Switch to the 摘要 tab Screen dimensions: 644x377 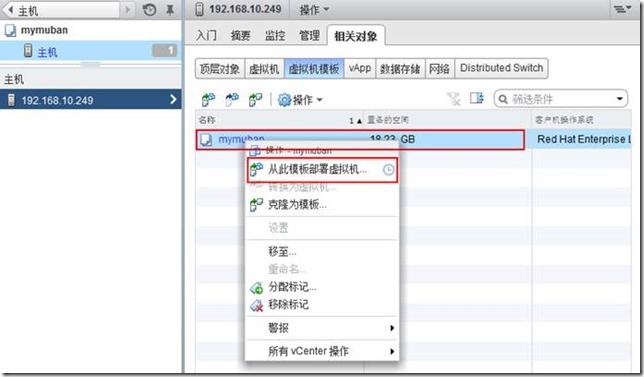240,35
